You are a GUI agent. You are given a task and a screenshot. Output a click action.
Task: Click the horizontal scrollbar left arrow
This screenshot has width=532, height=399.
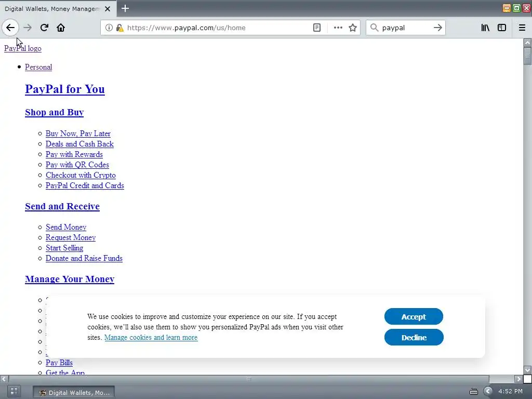click(x=4, y=379)
